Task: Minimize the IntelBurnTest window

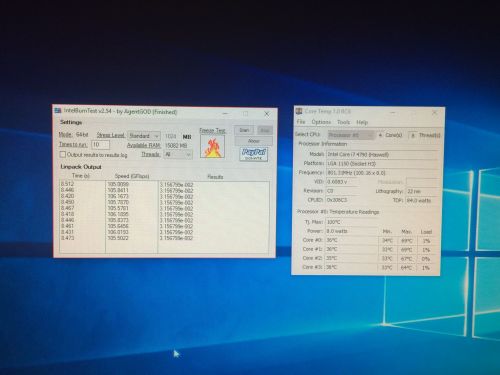Action: (225, 113)
